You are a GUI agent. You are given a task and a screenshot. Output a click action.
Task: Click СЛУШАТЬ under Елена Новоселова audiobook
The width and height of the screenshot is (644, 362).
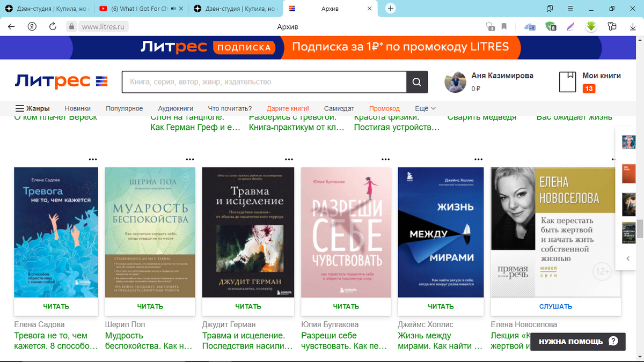[556, 307]
